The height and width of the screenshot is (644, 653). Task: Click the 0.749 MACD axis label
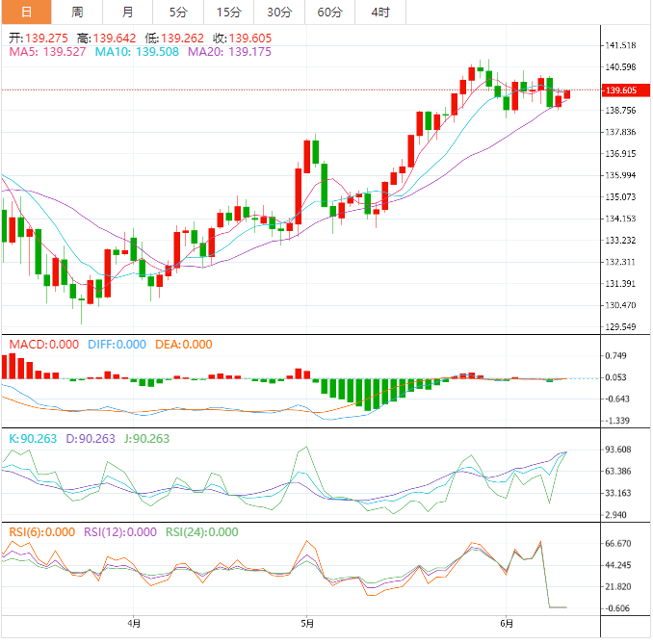pyautogui.click(x=615, y=355)
